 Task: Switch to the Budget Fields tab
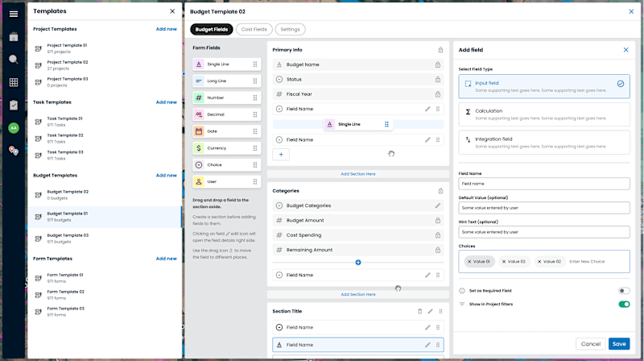coord(212,29)
